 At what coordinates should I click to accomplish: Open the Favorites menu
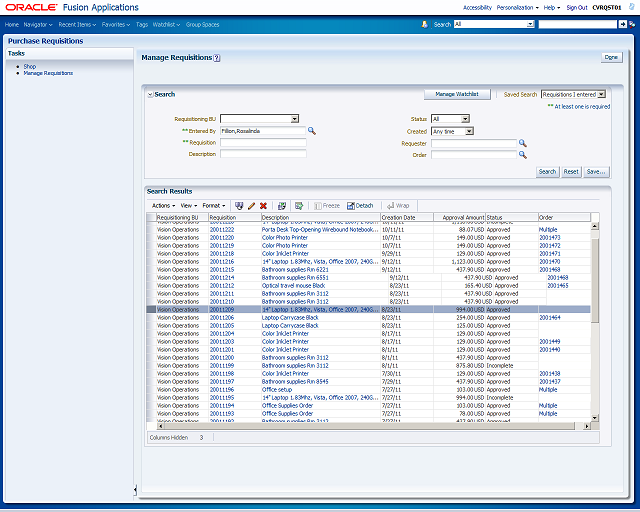116,24
